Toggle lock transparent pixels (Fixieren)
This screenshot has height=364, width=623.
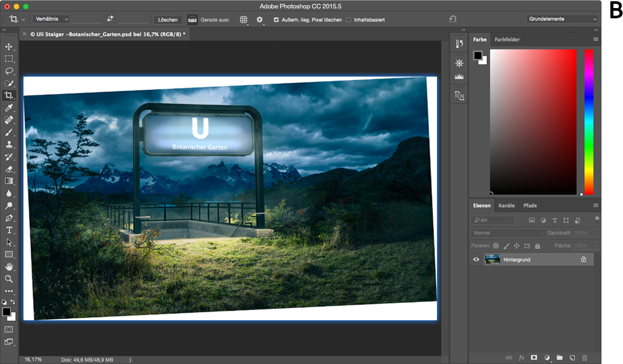(x=496, y=246)
